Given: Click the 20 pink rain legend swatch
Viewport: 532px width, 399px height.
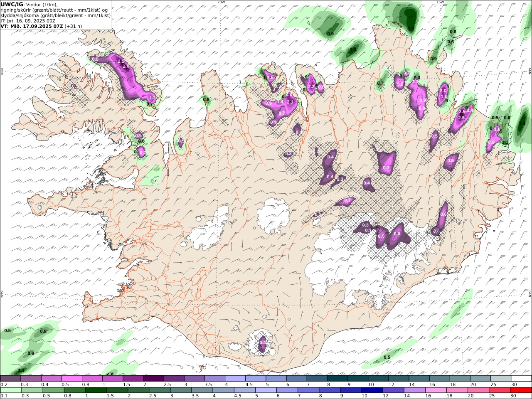Looking at the screenshot, I should (478, 390).
